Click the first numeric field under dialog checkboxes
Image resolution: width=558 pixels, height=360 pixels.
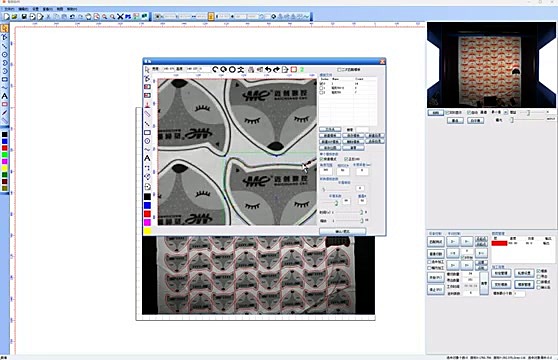(x=326, y=171)
